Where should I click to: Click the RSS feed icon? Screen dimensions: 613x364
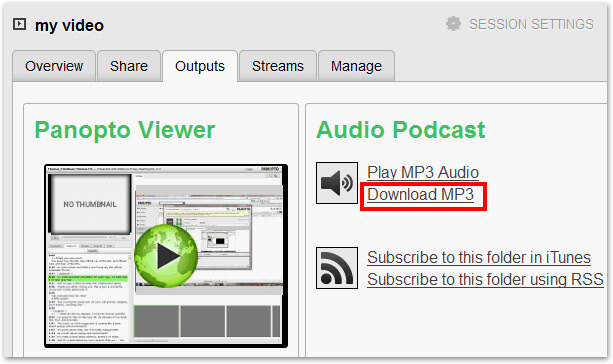tap(337, 268)
